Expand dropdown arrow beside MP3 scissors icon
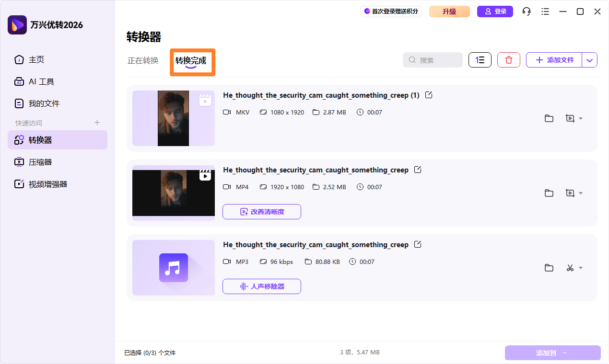The height and width of the screenshot is (364, 609). click(581, 268)
